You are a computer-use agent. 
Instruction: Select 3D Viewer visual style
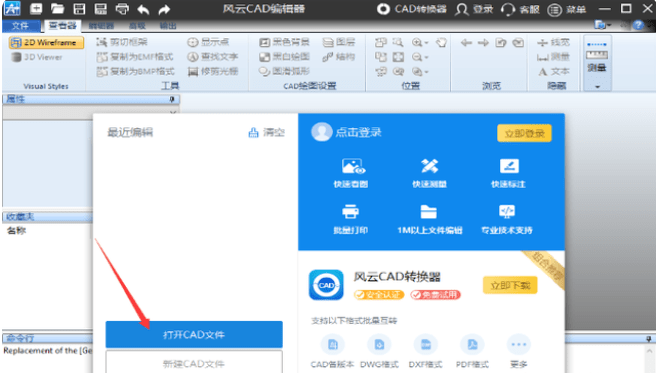(x=37, y=57)
